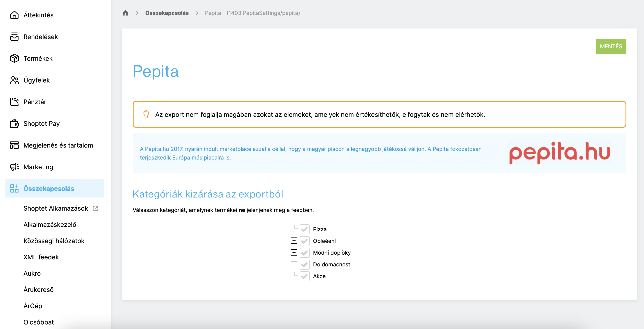The image size is (644, 329).
Task: Open Aukro submenu item
Action: [x=32, y=273]
